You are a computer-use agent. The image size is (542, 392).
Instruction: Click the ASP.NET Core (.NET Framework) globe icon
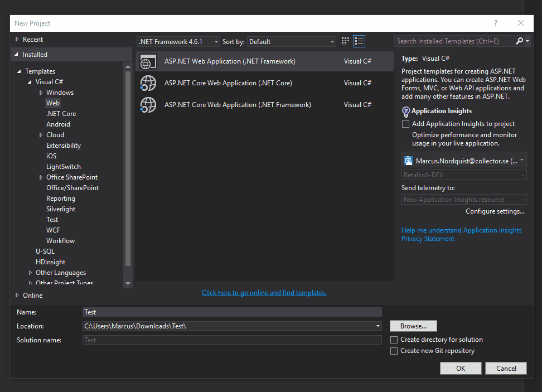point(148,104)
